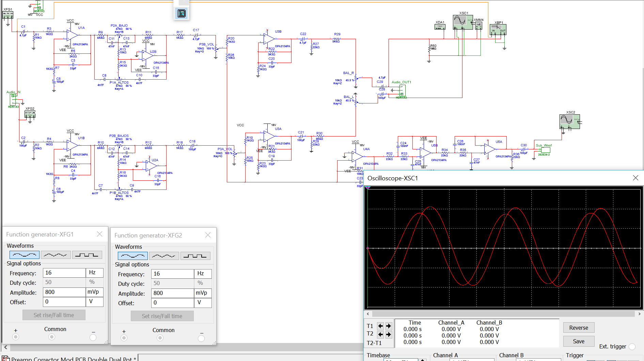Click the oscilloscope Reverse button
Viewport: 644px width, 361px height.
[x=579, y=328]
